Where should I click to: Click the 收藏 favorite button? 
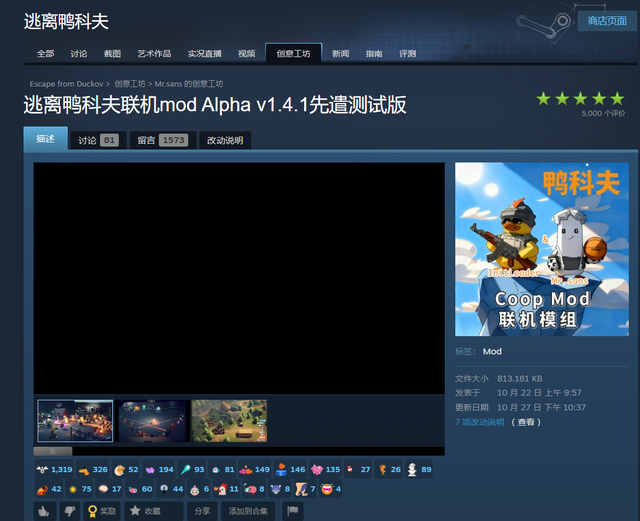[x=154, y=511]
